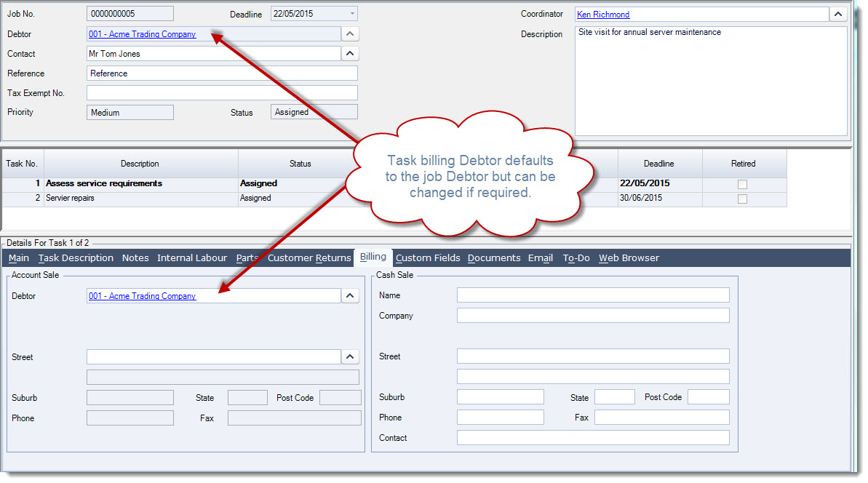Screen dimensions: 868x483
Task: Click Cash Sale Phone field
Action: tap(501, 417)
